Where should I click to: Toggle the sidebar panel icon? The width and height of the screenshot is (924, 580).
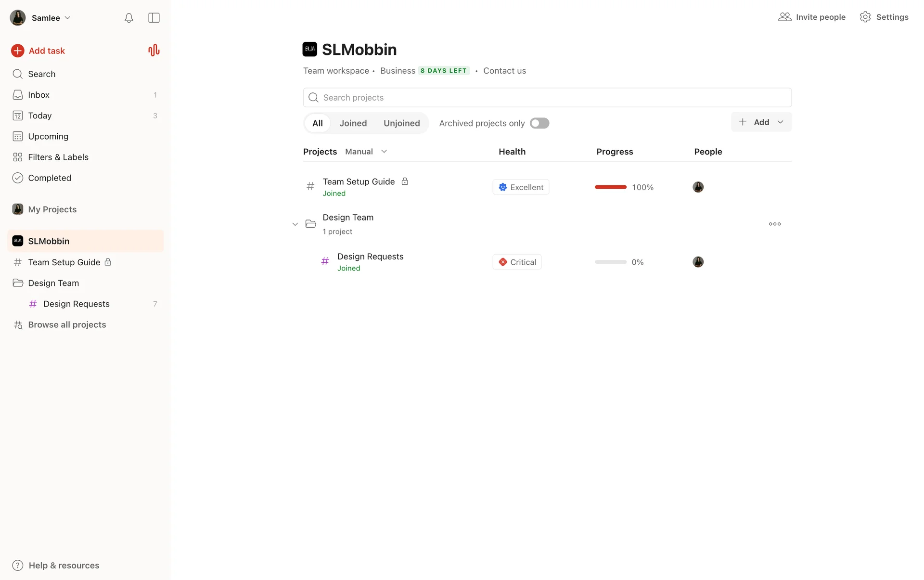pyautogui.click(x=154, y=18)
